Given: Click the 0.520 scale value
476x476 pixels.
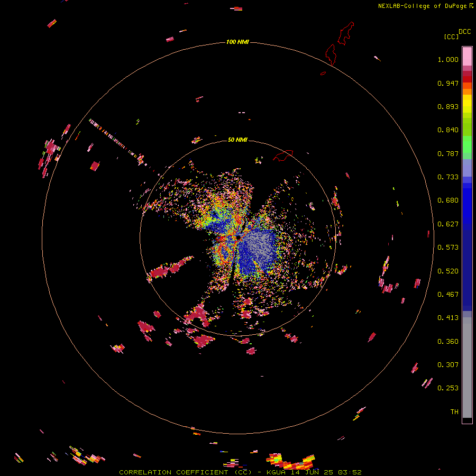Looking at the screenshot, I should (448, 271).
